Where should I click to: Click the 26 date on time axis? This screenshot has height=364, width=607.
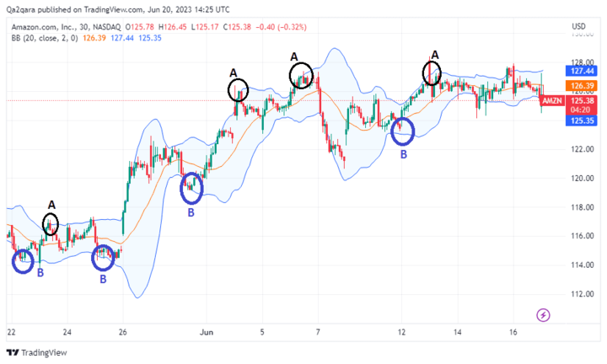[123, 331]
